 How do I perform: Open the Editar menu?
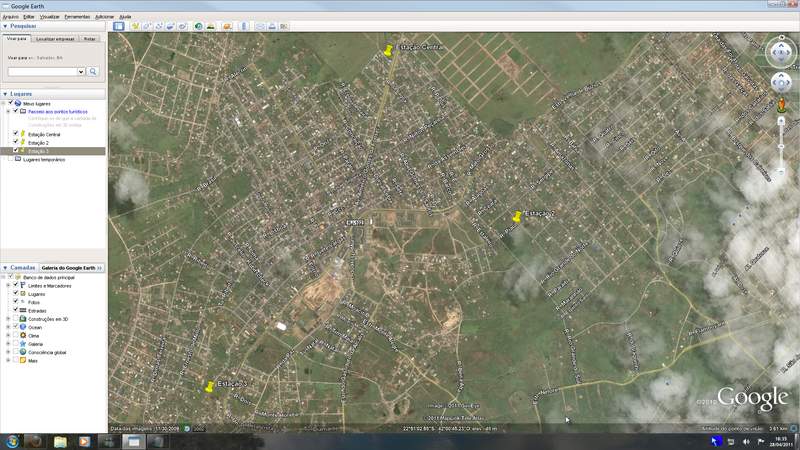pyautogui.click(x=29, y=17)
